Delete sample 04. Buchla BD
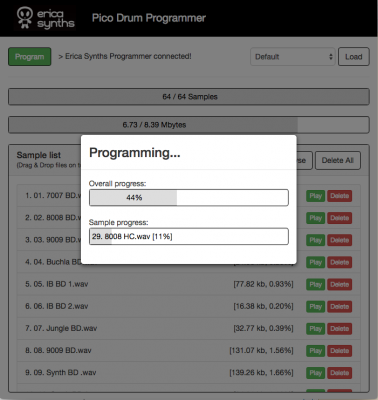Image resolution: width=378 pixels, height=400 pixels. tap(339, 262)
